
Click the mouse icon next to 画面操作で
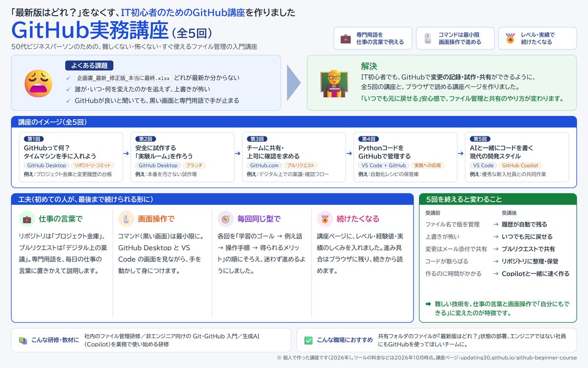(126, 218)
